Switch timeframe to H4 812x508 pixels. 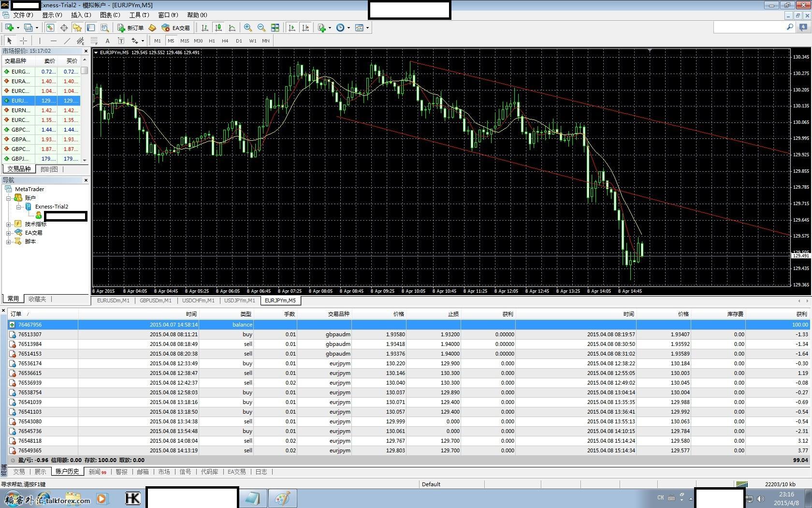[x=225, y=41]
